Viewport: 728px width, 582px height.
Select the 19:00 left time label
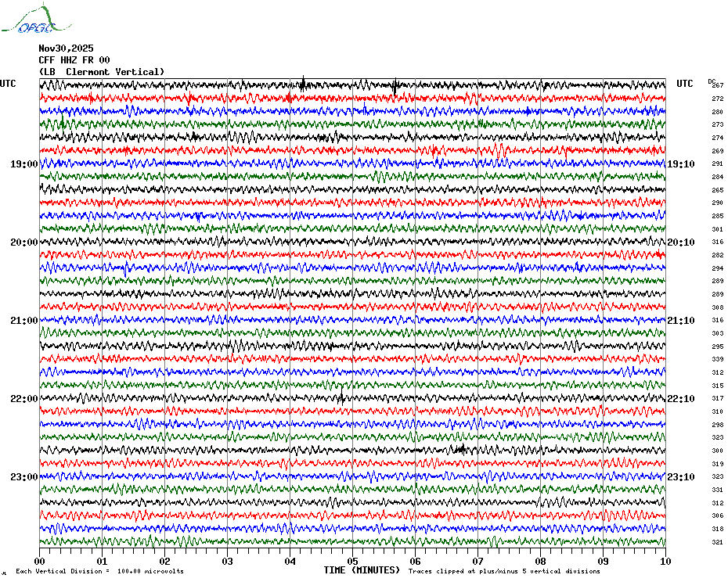click(x=24, y=164)
